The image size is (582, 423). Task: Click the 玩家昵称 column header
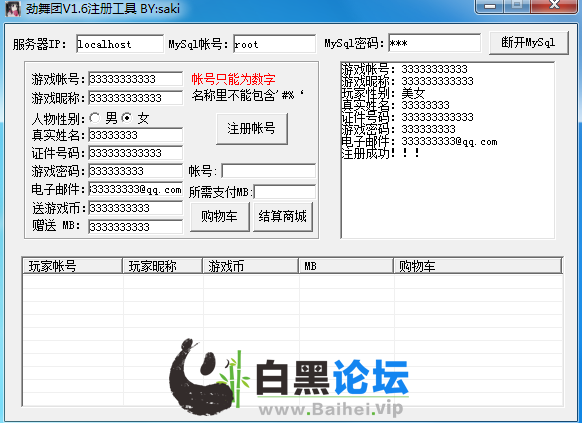click(163, 266)
